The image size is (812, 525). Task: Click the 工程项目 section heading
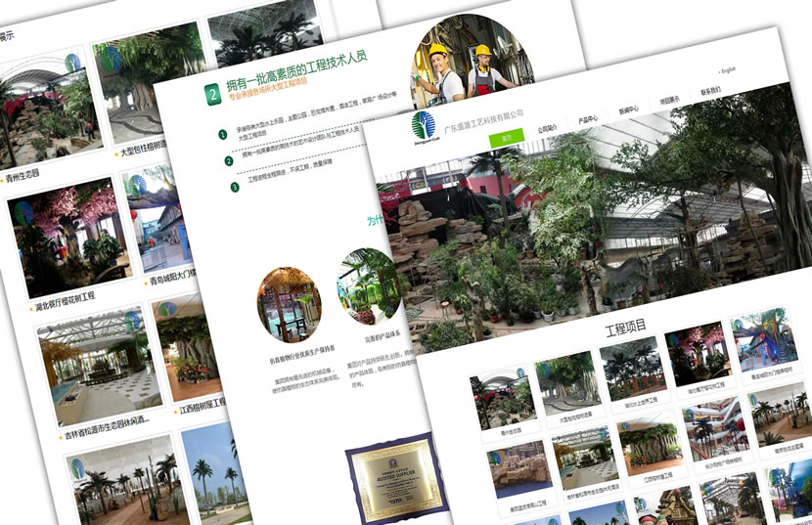tap(625, 328)
